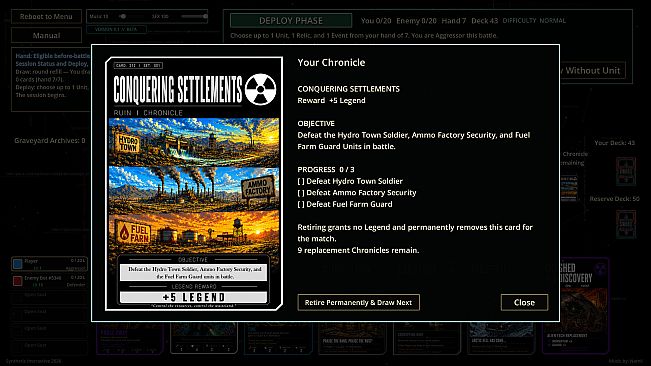Viewport: 651px width, 366px height.
Task: Click the 'PROGRESS 0 / 3' text
Action: click(x=326, y=170)
